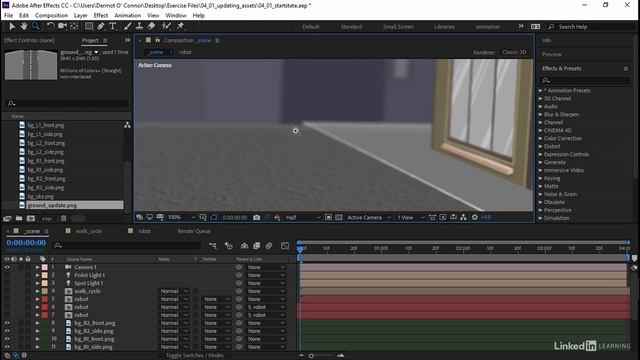The image size is (640, 360).
Task: Select the Puppet Pin tool
Action: pos(180,27)
